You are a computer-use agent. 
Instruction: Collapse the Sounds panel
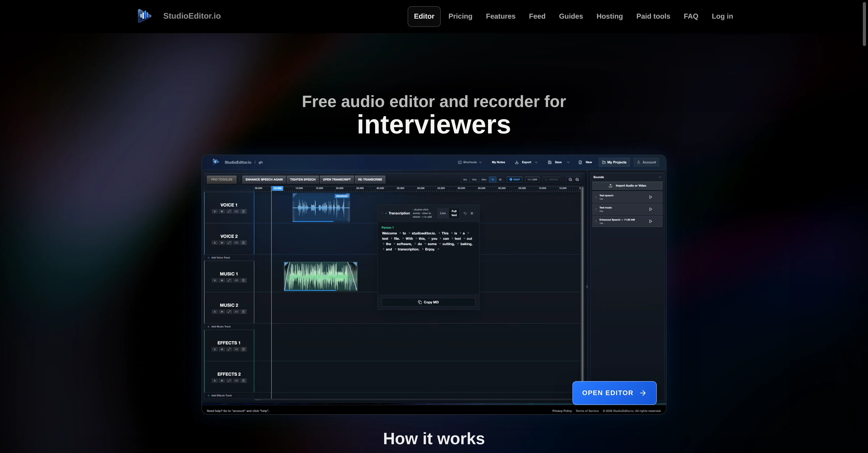coord(660,177)
